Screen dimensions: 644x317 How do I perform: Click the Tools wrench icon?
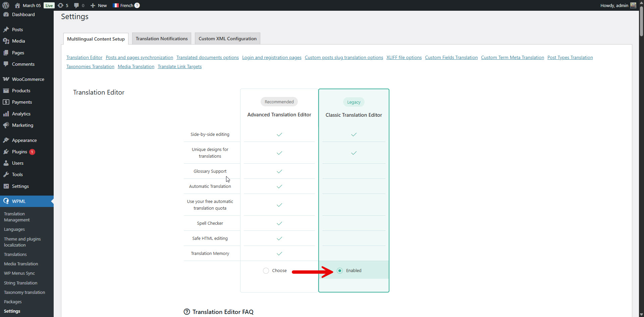click(x=6, y=174)
